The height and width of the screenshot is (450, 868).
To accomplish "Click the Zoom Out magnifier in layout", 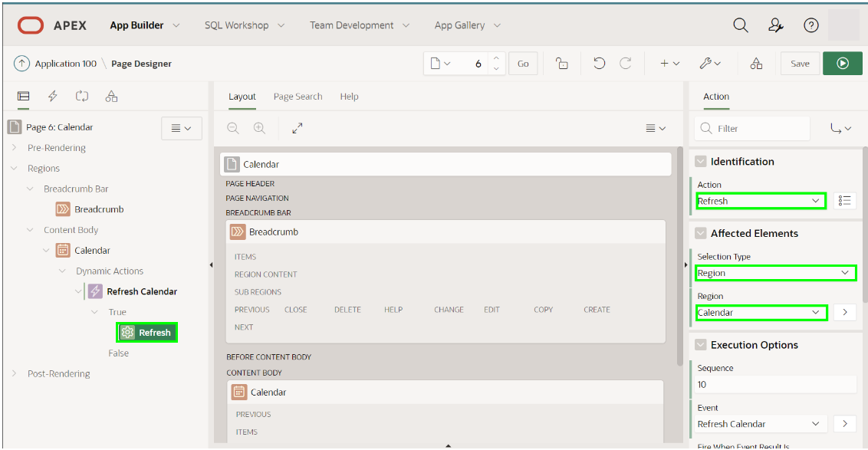I will pyautogui.click(x=233, y=128).
